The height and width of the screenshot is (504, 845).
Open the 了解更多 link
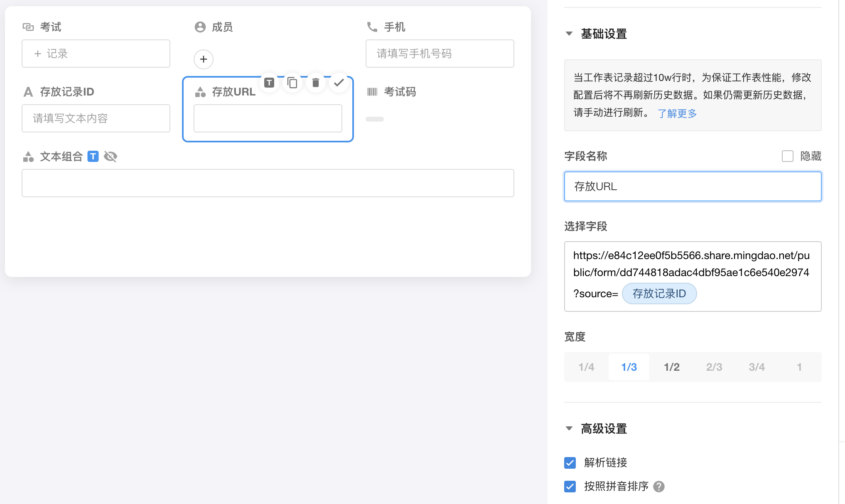677,113
